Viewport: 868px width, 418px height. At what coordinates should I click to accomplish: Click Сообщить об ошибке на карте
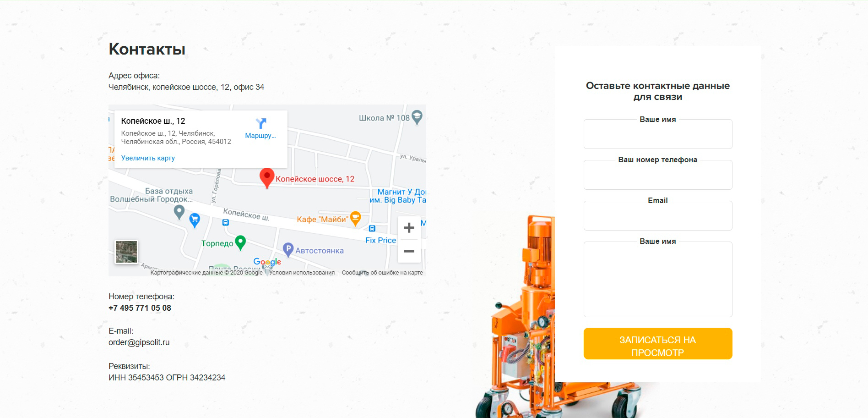(382, 273)
